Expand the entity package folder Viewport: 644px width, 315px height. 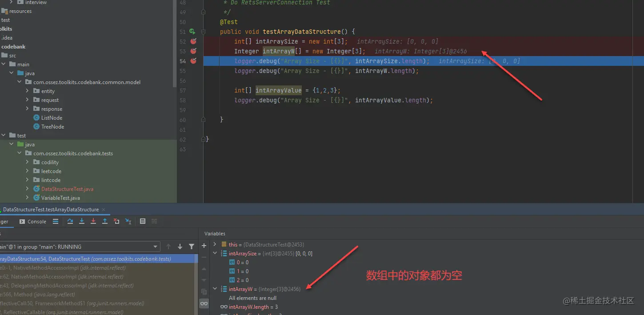28,91
